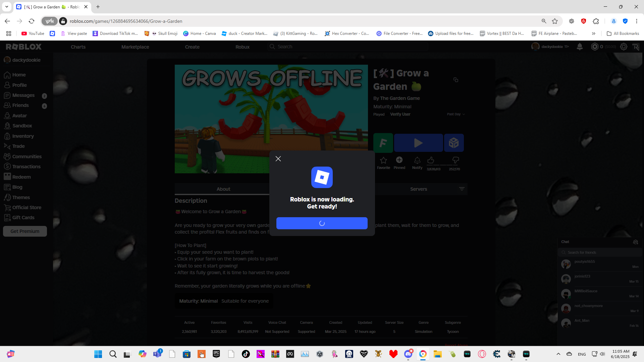Open chat with poutyio1655

pos(600,264)
